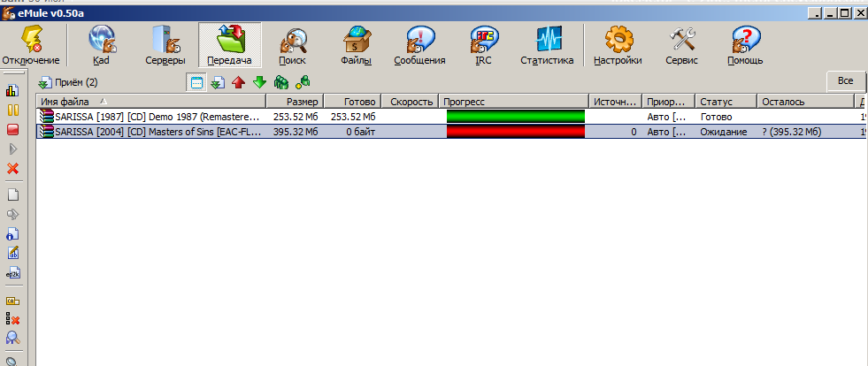
Task: Open the Серверы page
Action: coord(165,45)
